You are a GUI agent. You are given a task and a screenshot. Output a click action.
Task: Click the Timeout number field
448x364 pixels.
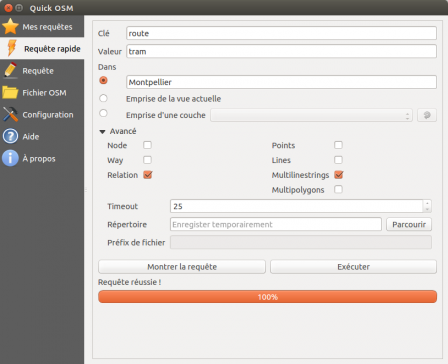click(x=297, y=206)
